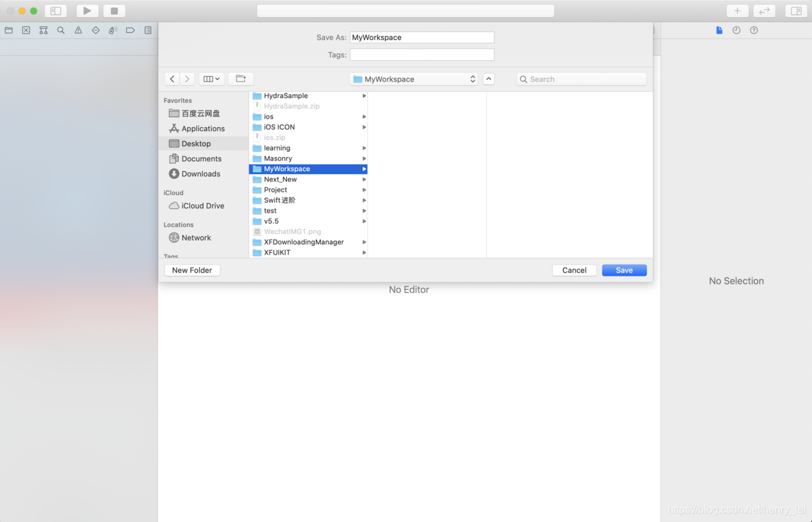812x522 pixels.
Task: Open the Find navigator magnifier icon
Action: 61,30
